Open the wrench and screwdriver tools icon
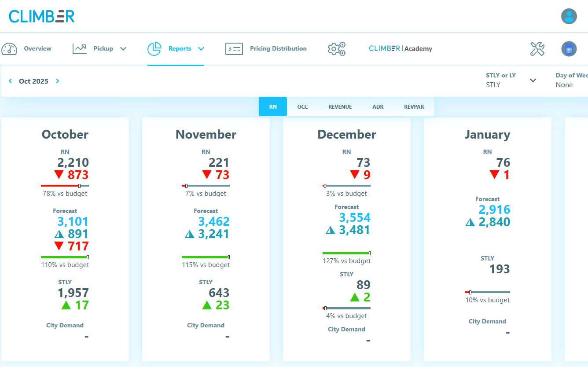This screenshot has height=367, width=588. (537, 49)
